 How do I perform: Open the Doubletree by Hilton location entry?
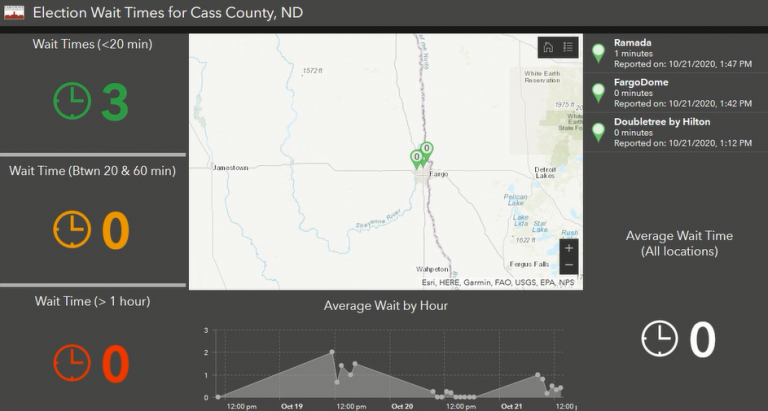pyautogui.click(x=675, y=132)
